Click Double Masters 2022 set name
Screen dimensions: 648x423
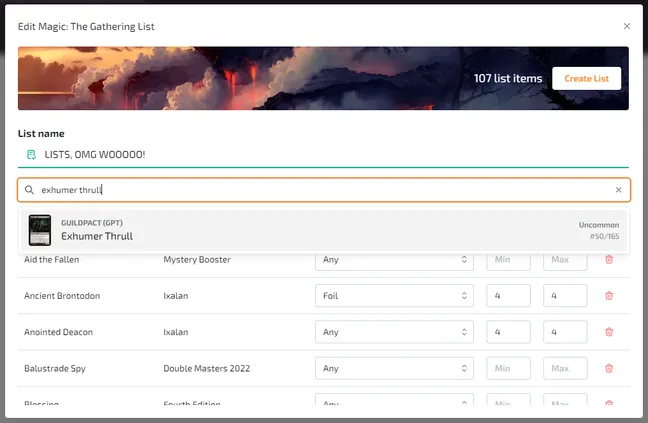coord(207,368)
